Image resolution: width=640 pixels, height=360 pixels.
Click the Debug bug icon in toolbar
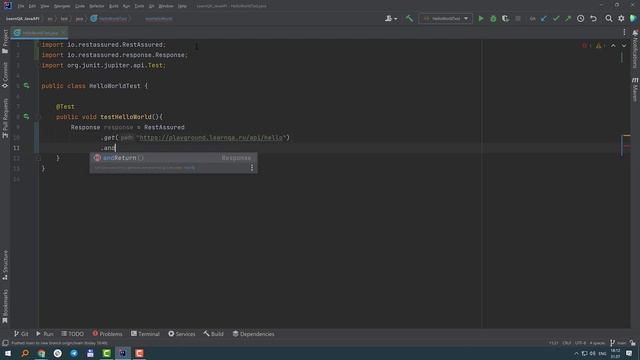coord(493,18)
